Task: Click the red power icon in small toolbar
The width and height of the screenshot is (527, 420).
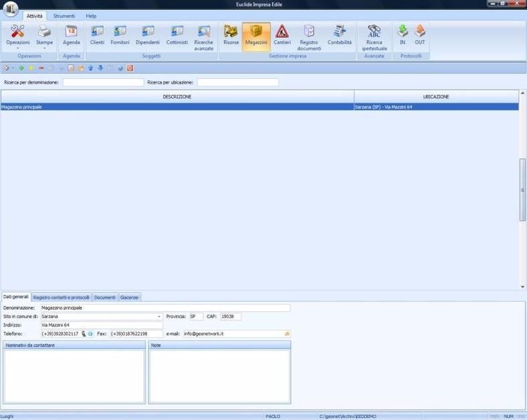Action: point(130,68)
